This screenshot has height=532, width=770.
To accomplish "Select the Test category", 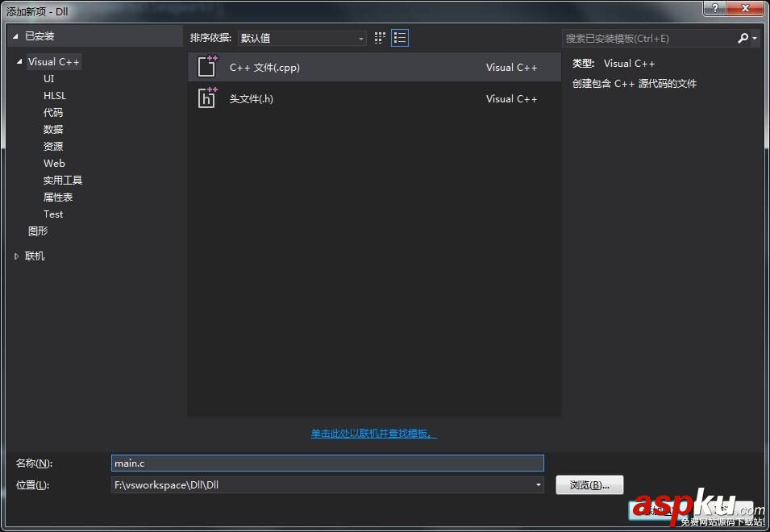I will click(52, 214).
